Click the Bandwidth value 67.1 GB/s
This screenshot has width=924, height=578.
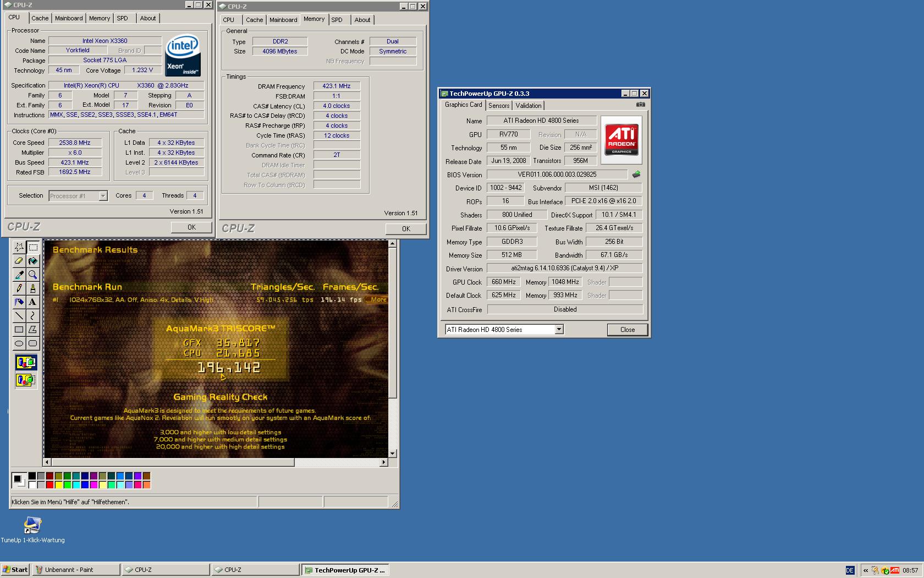tap(614, 255)
